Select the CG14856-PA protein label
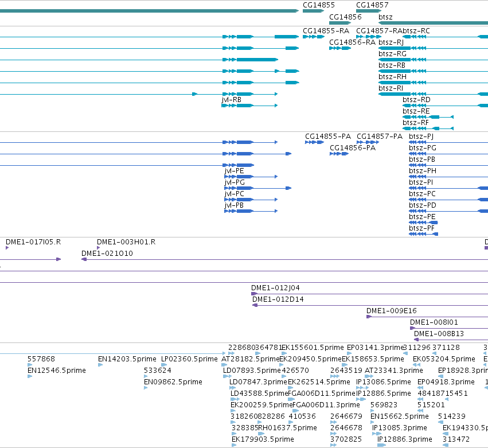The width and height of the screenshot is (488, 448). (x=353, y=148)
